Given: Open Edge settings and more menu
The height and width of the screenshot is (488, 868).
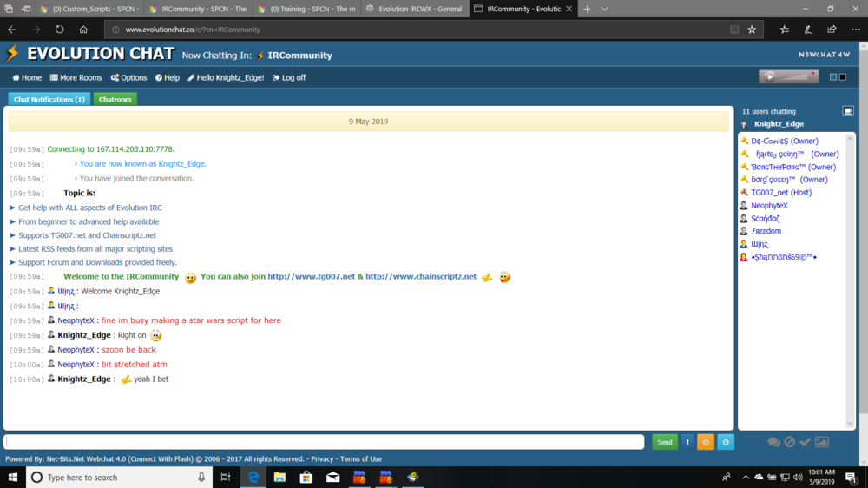Looking at the screenshot, I should (856, 30).
